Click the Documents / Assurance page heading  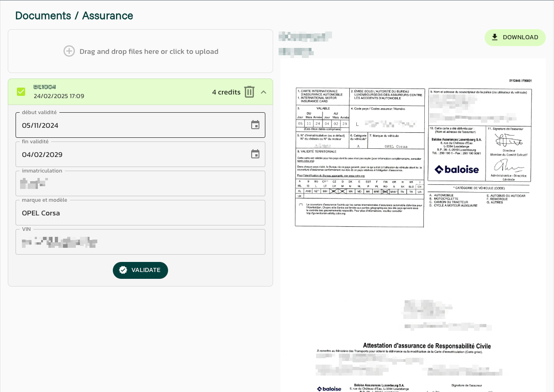(x=74, y=16)
